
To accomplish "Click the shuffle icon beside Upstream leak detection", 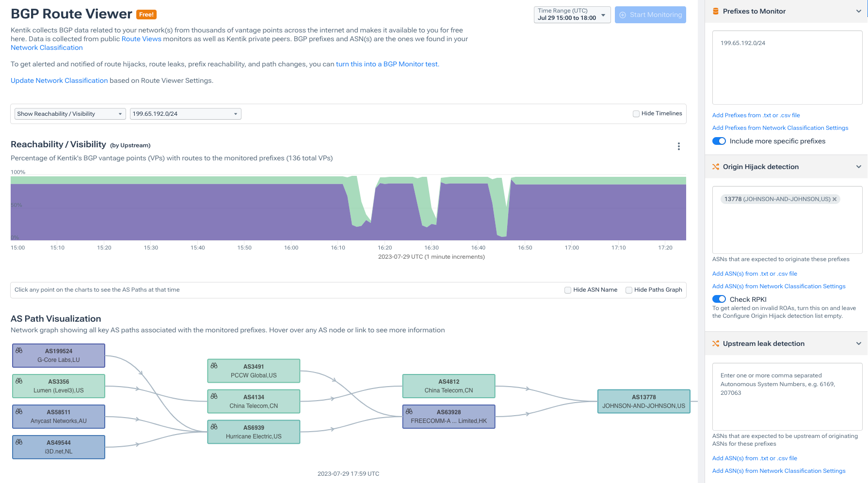I will pyautogui.click(x=716, y=343).
